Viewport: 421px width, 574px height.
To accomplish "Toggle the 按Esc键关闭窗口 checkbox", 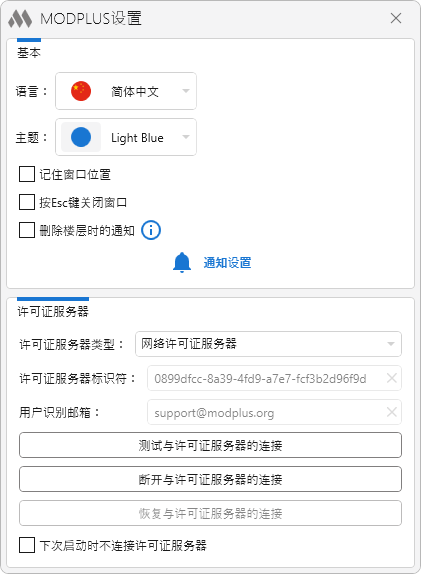I will tap(27, 202).
